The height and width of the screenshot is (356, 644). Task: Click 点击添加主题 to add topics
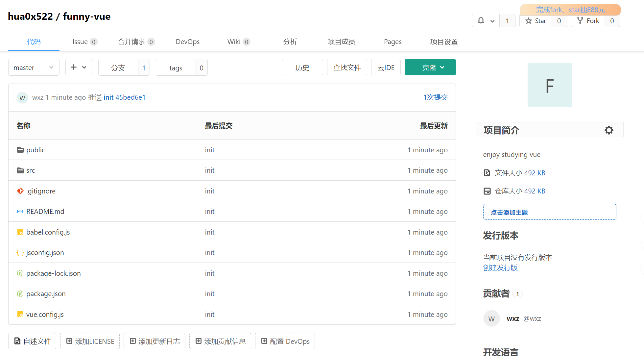click(x=509, y=212)
